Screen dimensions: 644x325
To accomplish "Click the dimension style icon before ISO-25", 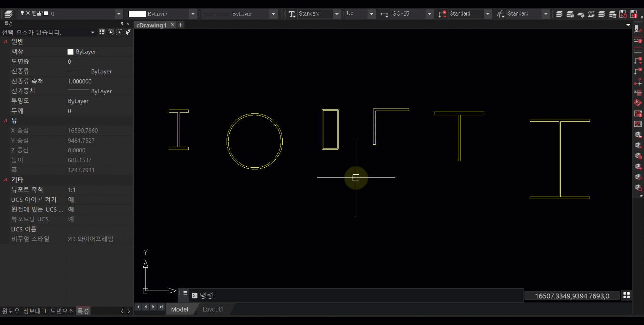I will click(x=384, y=14).
